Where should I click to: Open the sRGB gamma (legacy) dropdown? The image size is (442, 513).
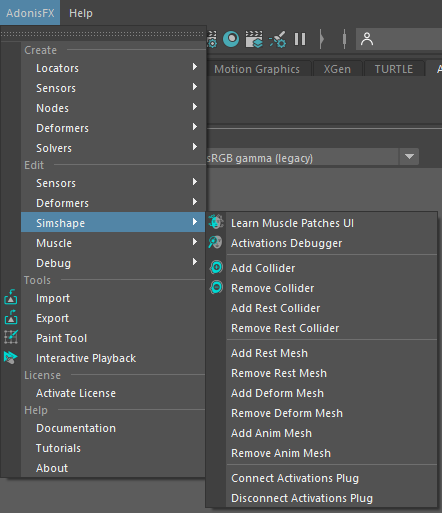pyautogui.click(x=409, y=157)
